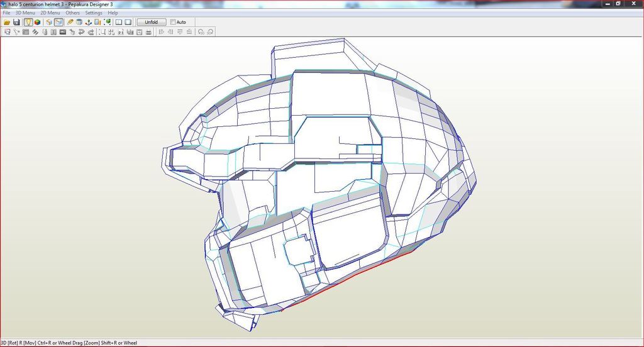Click the last cloud-shaped toolbar icon

point(210,31)
